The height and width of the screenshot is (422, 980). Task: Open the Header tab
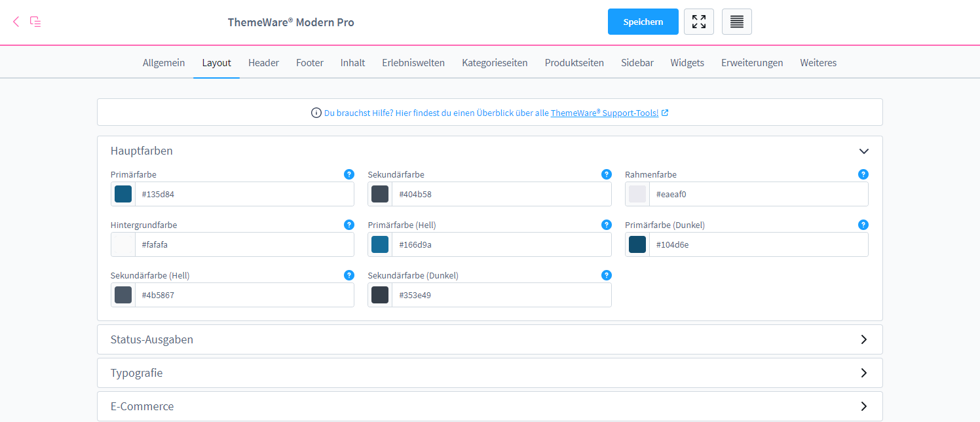(263, 63)
